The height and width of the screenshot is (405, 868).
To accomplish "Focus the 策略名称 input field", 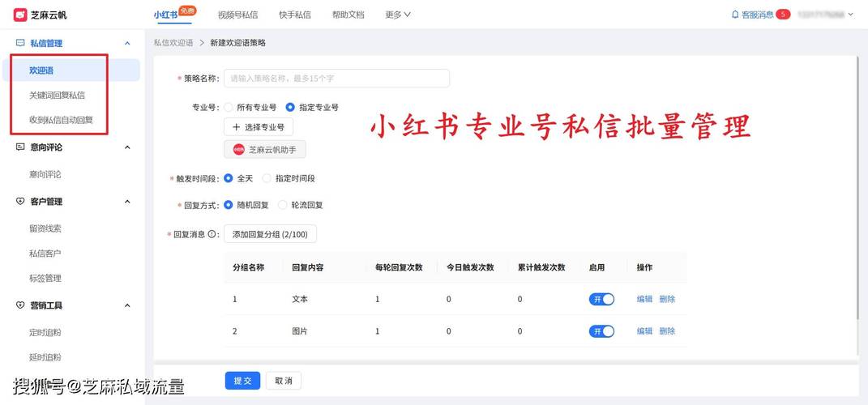I will (x=336, y=79).
